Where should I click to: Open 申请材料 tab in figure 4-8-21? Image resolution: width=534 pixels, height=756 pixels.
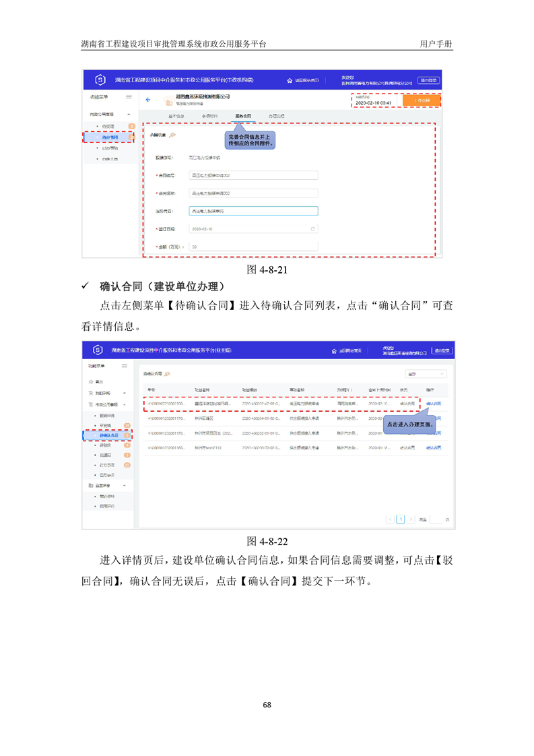click(x=209, y=116)
